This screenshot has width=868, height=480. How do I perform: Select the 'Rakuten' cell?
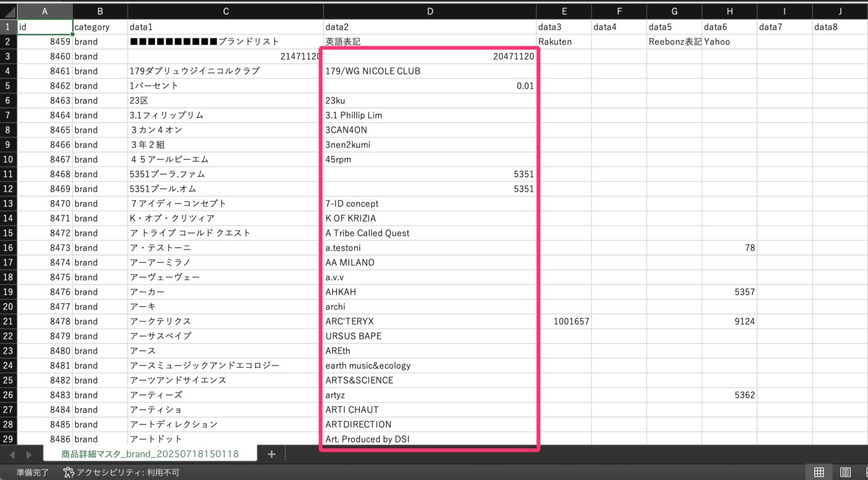[x=564, y=42]
